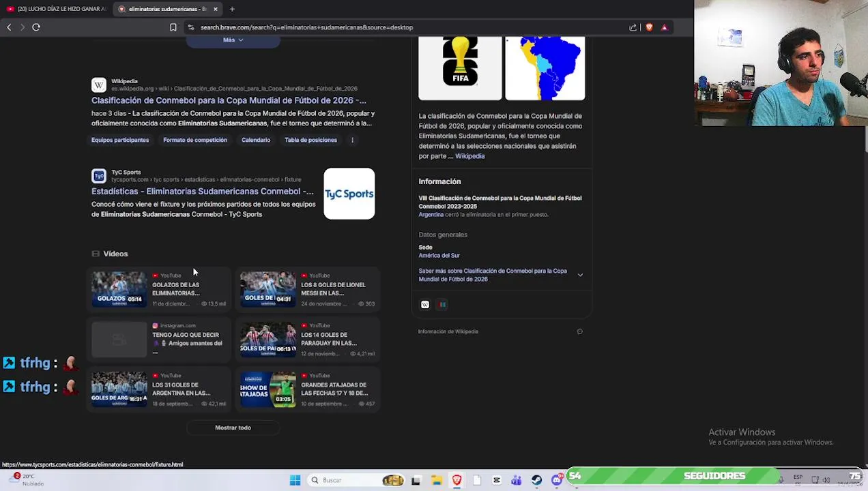Click the Wikipedia favicon on the first result
The height and width of the screenshot is (491, 868).
point(99,85)
